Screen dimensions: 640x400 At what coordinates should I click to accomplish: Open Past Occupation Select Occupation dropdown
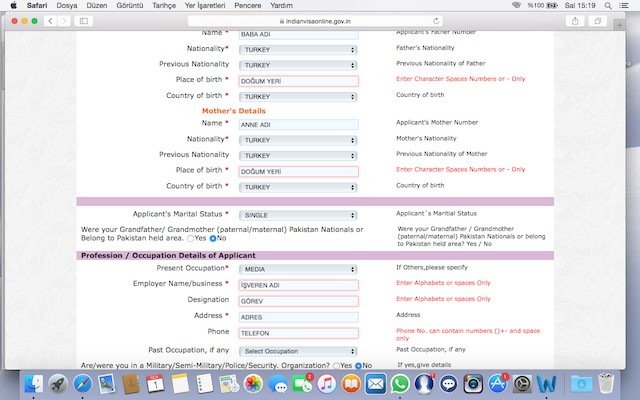[x=298, y=351]
